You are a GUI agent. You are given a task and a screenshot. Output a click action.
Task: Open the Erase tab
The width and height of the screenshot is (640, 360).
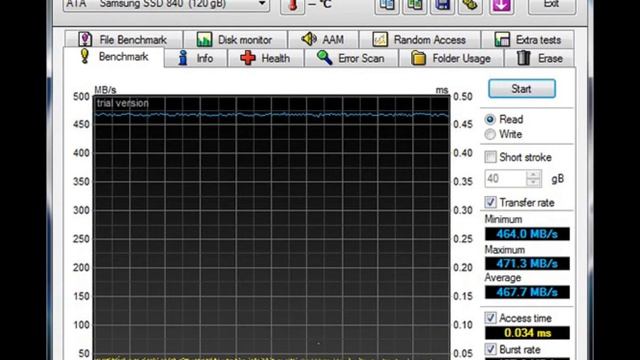pyautogui.click(x=540, y=58)
